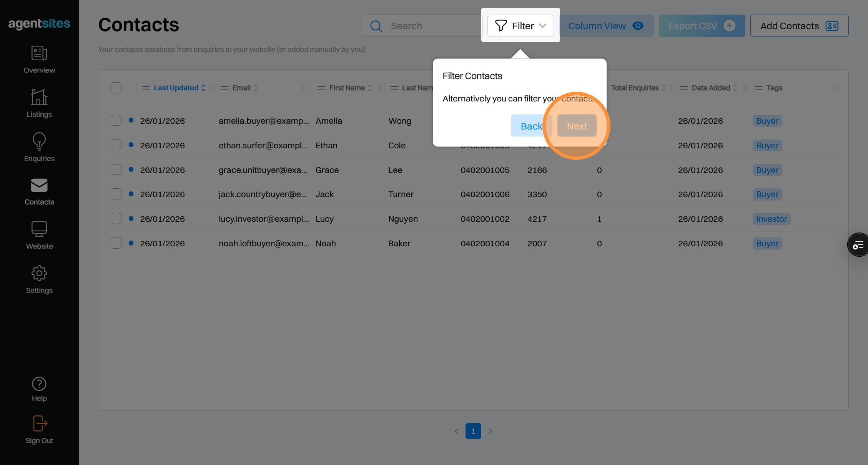The height and width of the screenshot is (465, 868).
Task: Sort the Data Added column
Action: (x=711, y=88)
